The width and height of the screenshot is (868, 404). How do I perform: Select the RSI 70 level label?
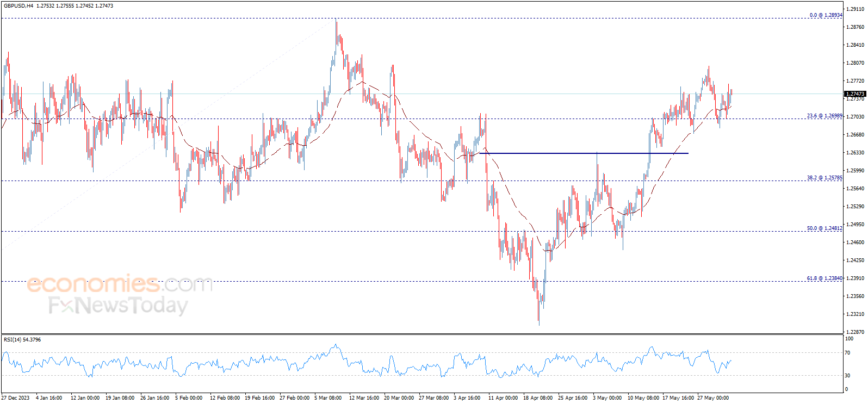(x=848, y=353)
